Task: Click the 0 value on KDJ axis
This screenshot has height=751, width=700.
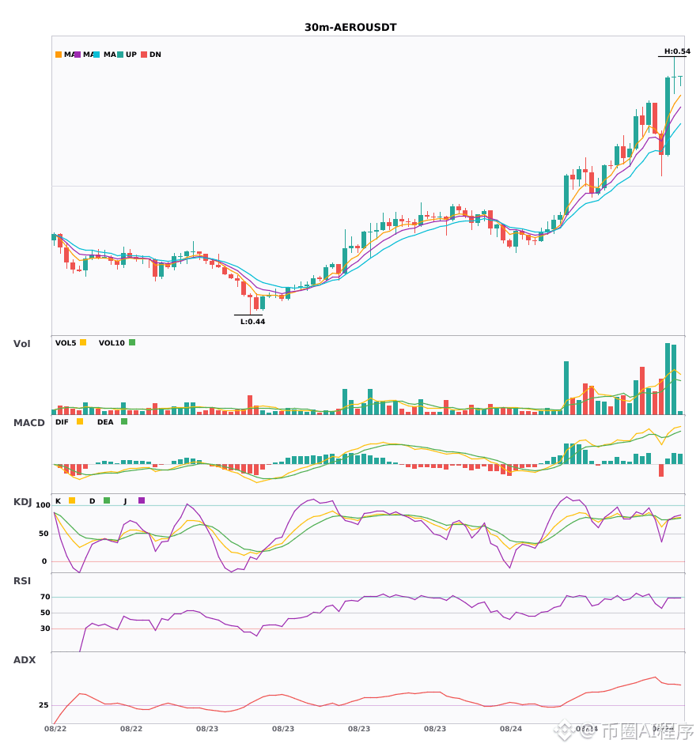Action: click(44, 561)
